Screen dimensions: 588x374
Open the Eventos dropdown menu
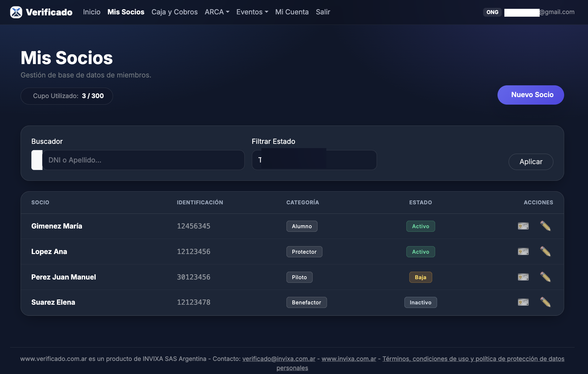[x=252, y=12]
